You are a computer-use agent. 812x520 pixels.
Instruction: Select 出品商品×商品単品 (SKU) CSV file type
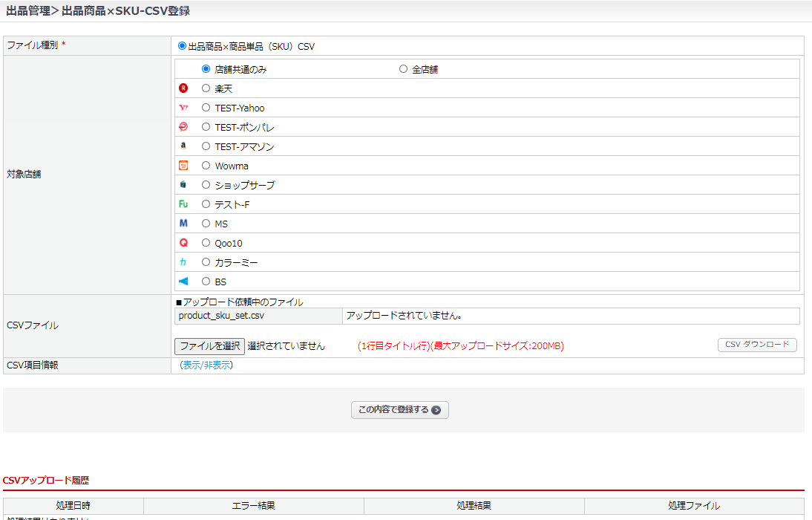coord(182,45)
